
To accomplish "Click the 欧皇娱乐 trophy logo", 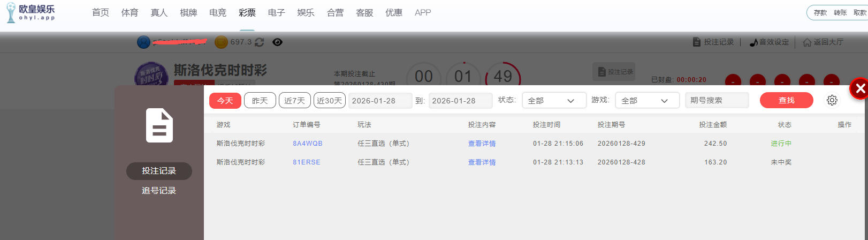I will pyautogui.click(x=11, y=12).
